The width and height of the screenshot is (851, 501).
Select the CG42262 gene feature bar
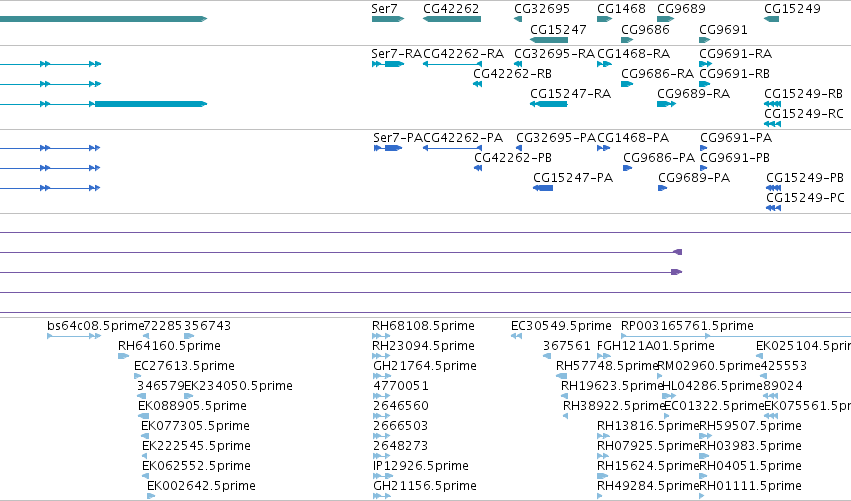(452, 19)
